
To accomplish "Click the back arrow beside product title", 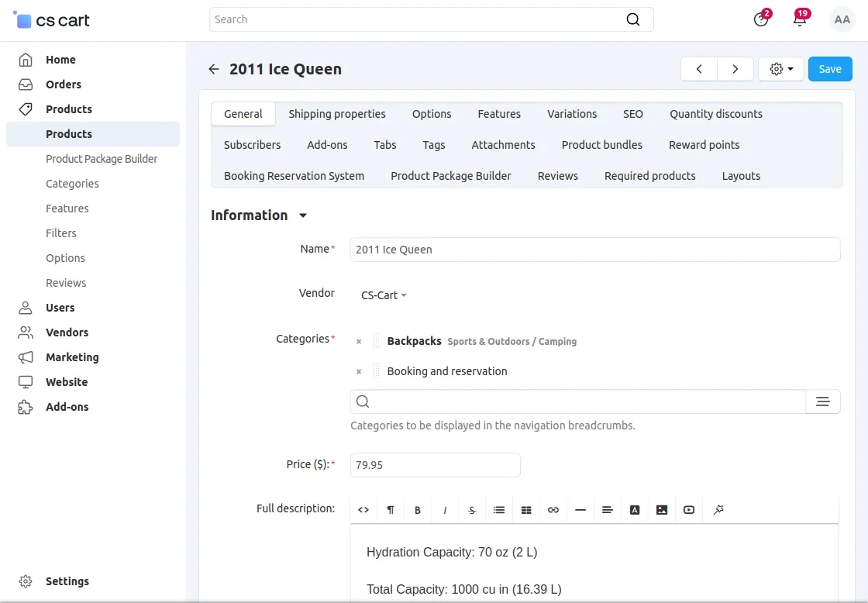I will pyautogui.click(x=214, y=69).
